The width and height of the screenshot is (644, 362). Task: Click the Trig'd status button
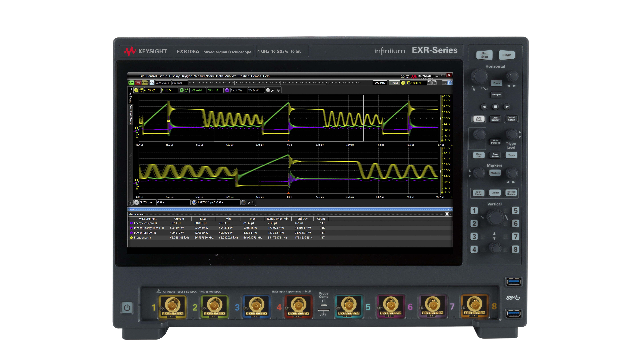[394, 83]
